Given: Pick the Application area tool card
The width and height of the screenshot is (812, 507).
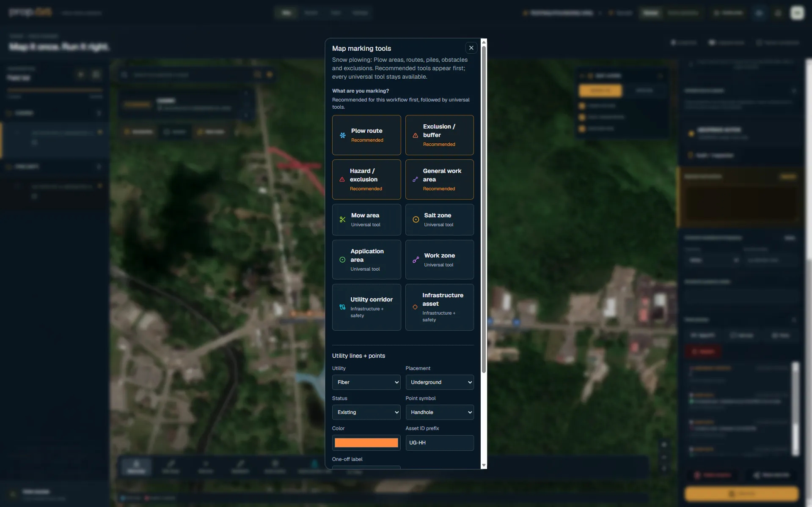Looking at the screenshot, I should click(366, 260).
